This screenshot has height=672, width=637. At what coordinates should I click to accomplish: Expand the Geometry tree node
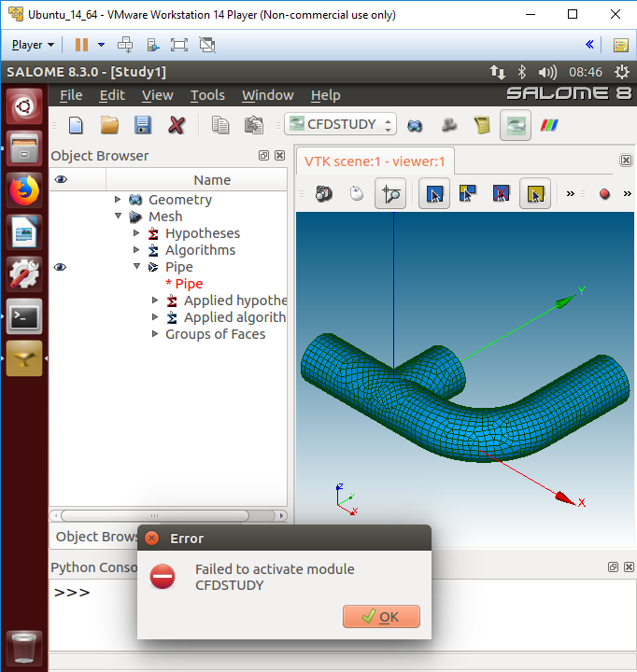click(x=118, y=200)
